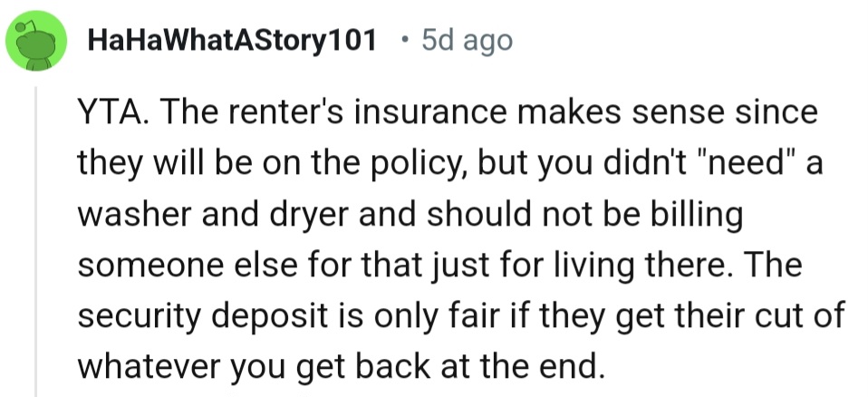The image size is (868, 397).
Task: Visit HaHaWhatAStory101's user profile
Action: point(232,41)
